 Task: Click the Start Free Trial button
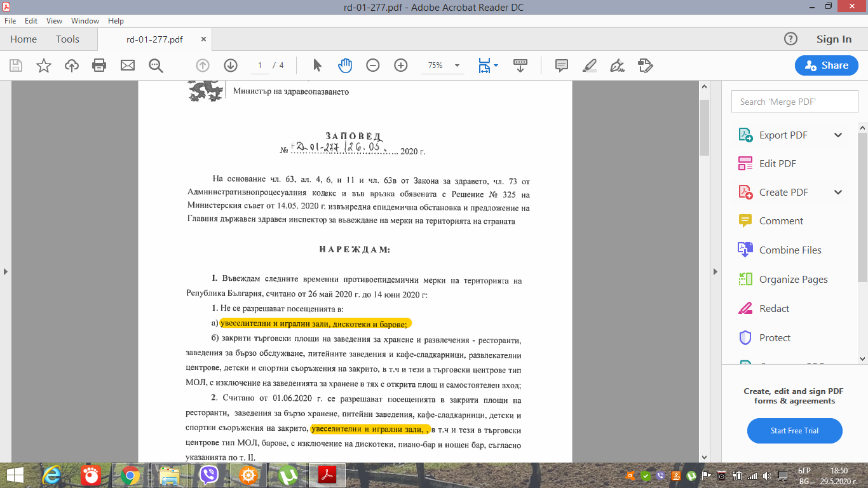click(794, 431)
